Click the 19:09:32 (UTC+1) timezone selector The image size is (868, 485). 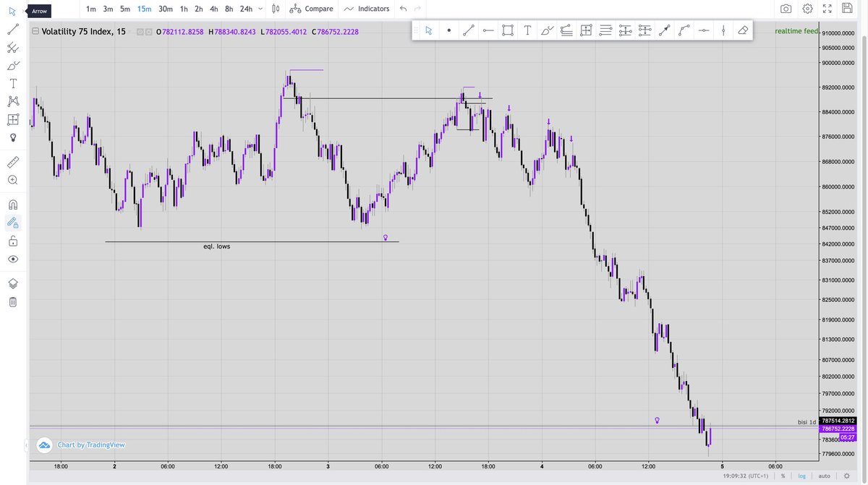[x=745, y=476]
